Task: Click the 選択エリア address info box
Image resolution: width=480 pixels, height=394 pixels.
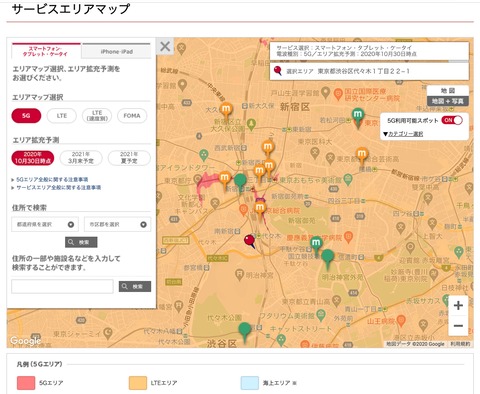Action: click(x=369, y=71)
